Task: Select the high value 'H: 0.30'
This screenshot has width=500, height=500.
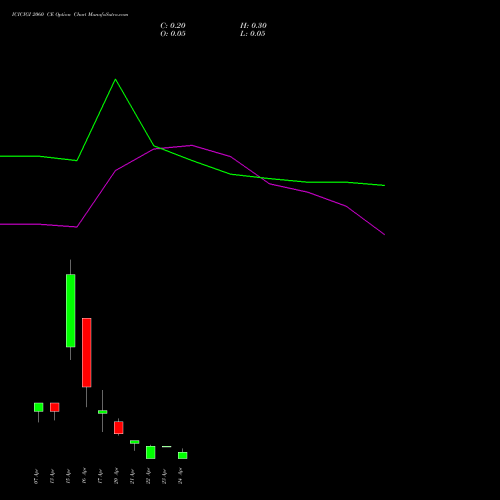Action: 253,26
